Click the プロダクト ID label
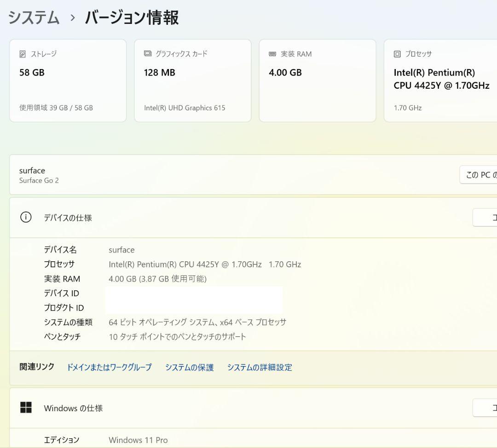The width and height of the screenshot is (497, 448). [x=64, y=308]
